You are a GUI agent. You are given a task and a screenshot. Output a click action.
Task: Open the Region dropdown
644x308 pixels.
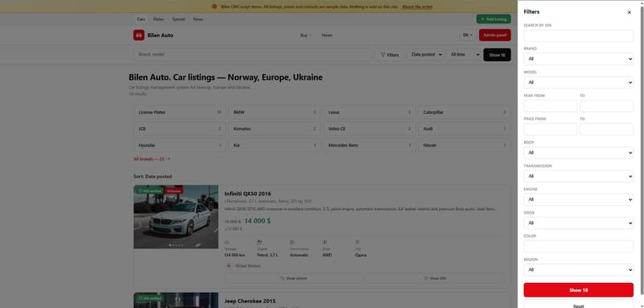click(578, 270)
